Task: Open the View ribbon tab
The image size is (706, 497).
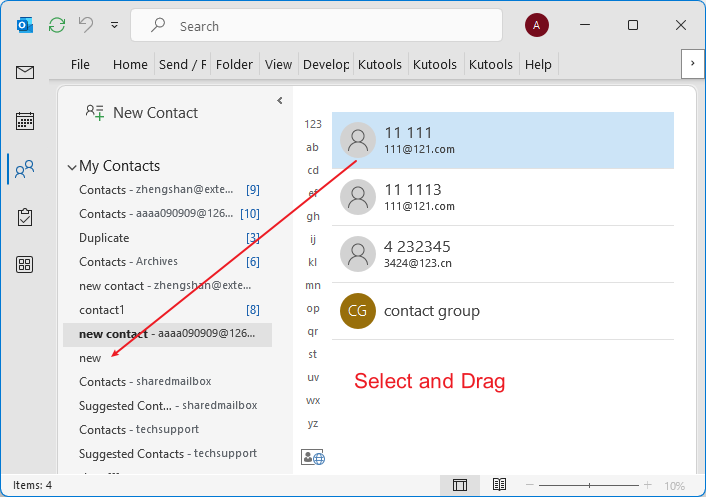Action: [x=278, y=64]
